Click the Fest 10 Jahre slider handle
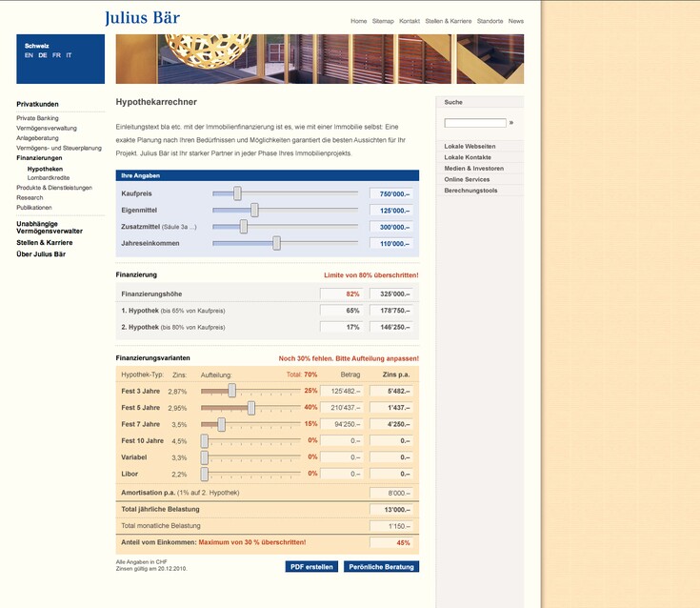The image size is (700, 608). (x=205, y=441)
